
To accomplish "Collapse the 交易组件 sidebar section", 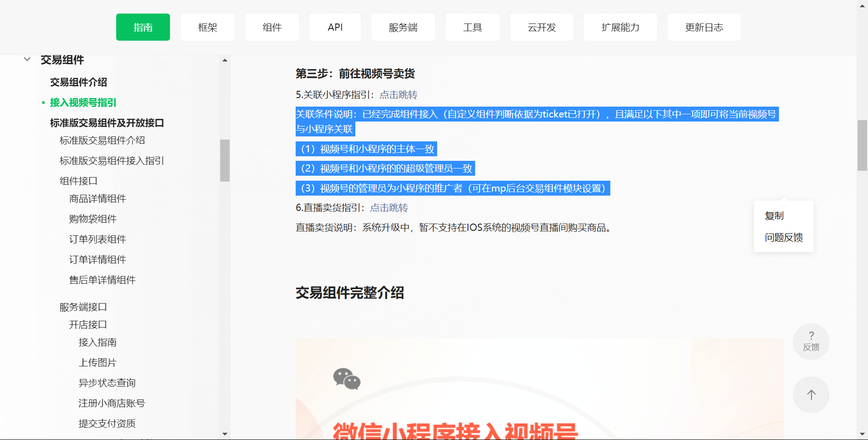I will pos(27,60).
